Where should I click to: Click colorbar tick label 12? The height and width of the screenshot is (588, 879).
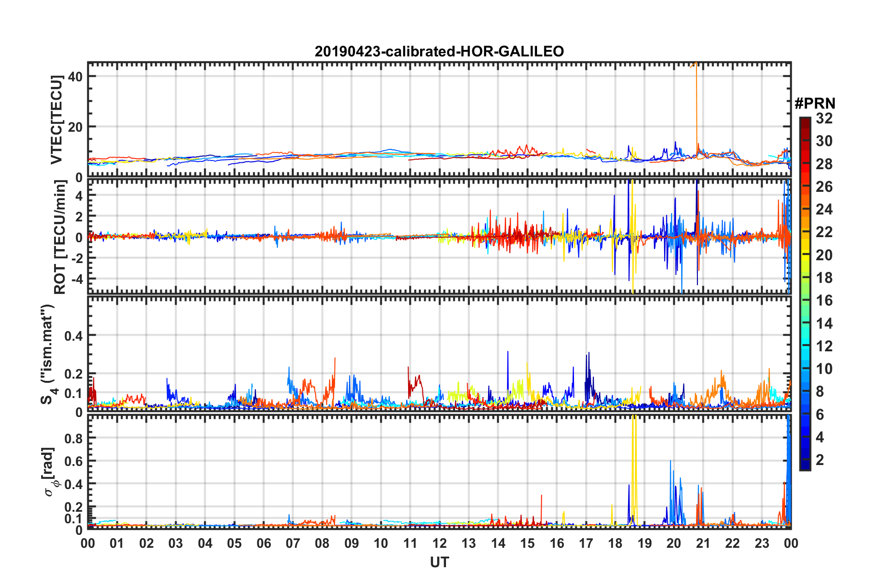[x=824, y=346]
